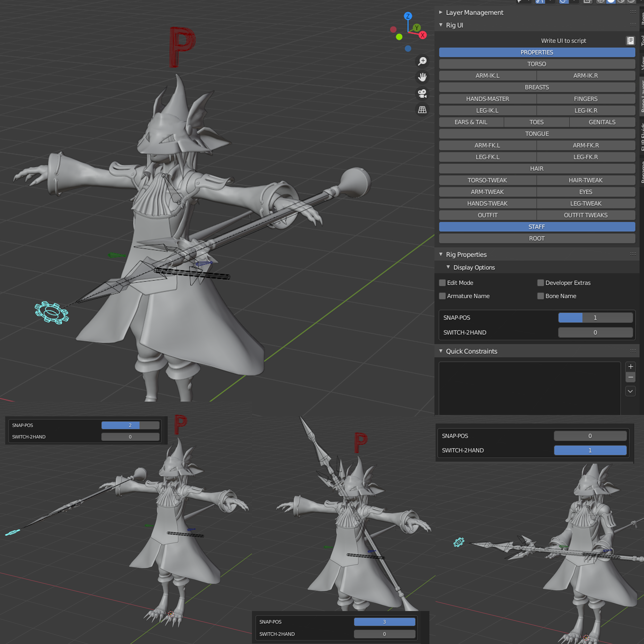
Task: Open quick constraints specials dropdown arrow
Action: click(x=630, y=391)
